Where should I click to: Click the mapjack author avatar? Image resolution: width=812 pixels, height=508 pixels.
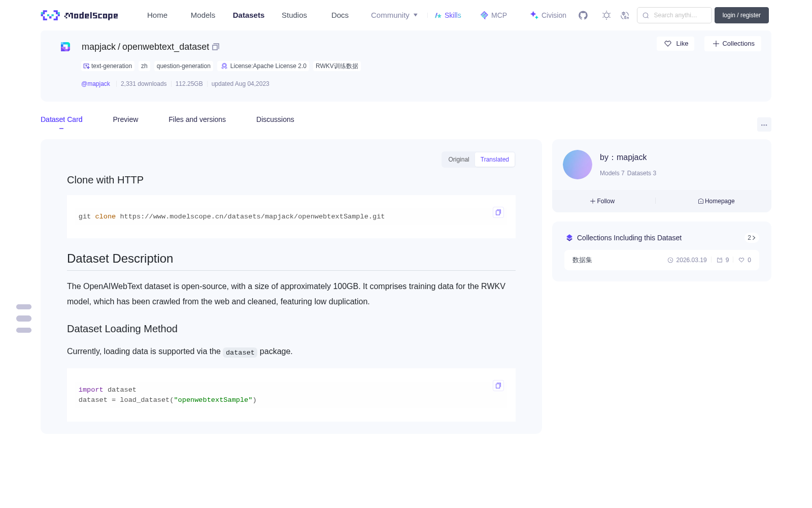(578, 165)
